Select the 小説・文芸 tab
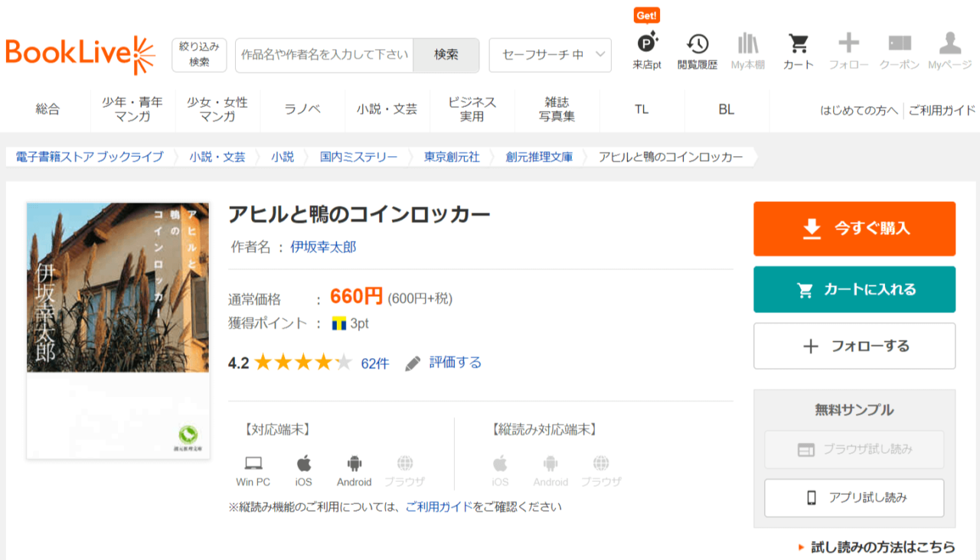This screenshot has height=560, width=980. 387,109
